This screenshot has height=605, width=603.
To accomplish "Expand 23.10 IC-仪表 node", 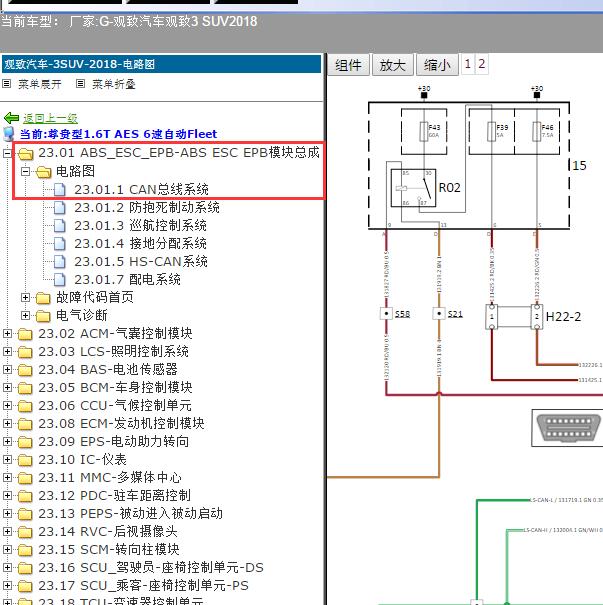I will (x=7, y=460).
